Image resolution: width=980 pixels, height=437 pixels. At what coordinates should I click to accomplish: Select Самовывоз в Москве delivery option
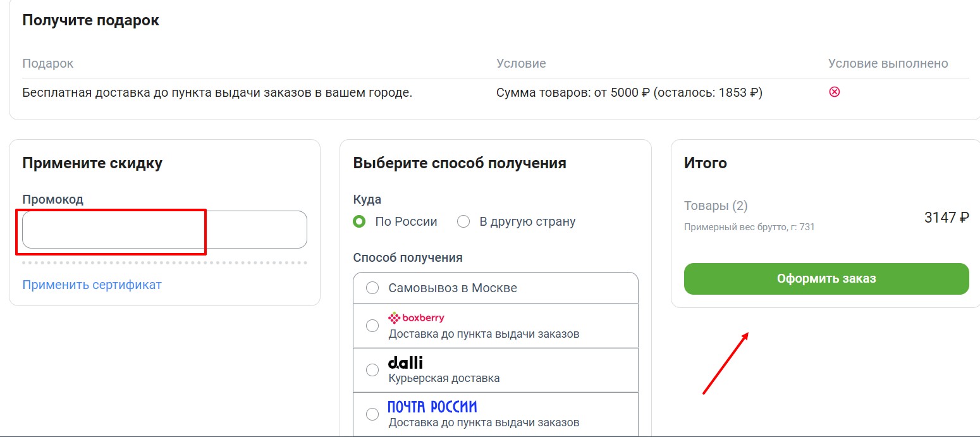(372, 288)
